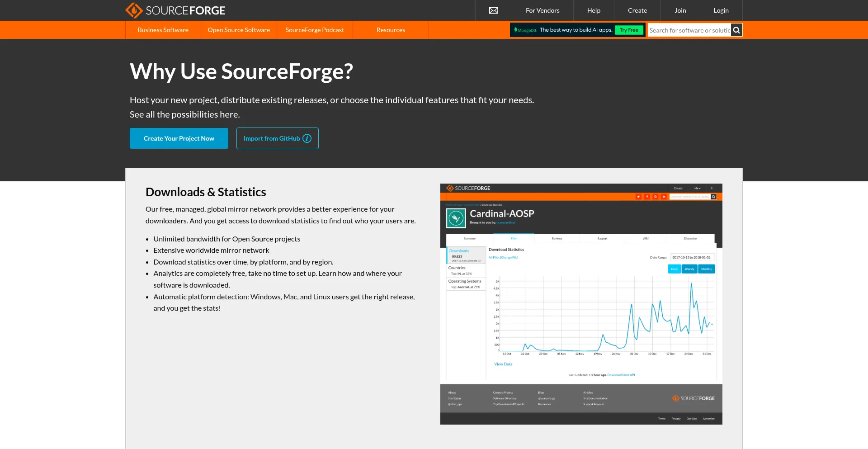Open the For Vendors menu item
This screenshot has width=868, height=449.
click(542, 10)
